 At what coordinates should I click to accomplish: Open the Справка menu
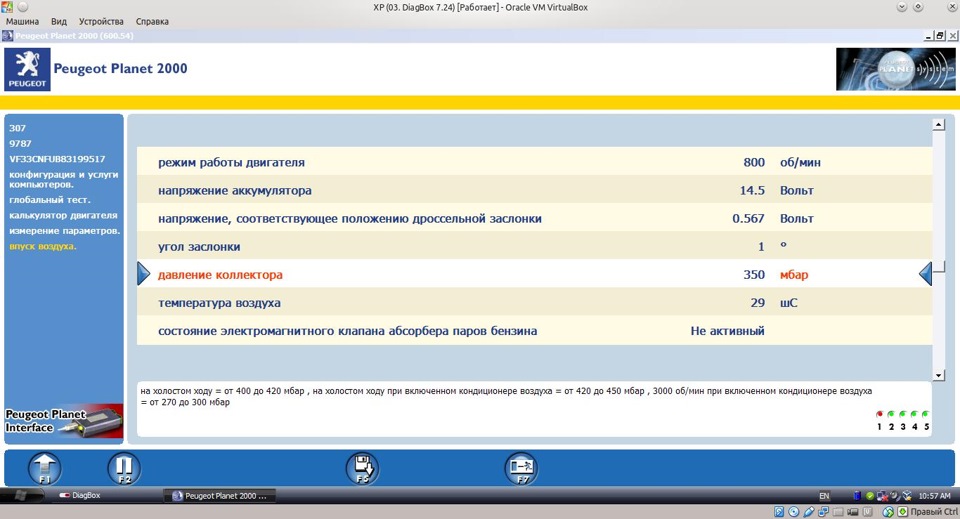(x=152, y=21)
